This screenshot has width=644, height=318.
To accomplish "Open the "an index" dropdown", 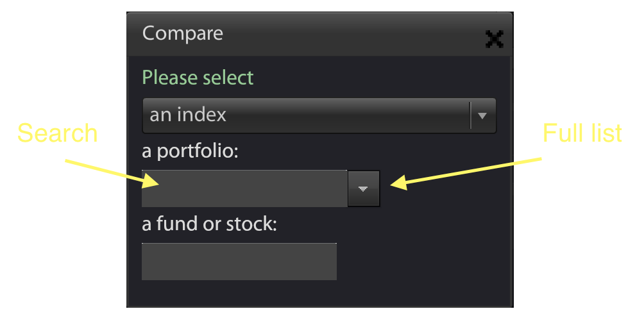I will pyautogui.click(x=307, y=115).
